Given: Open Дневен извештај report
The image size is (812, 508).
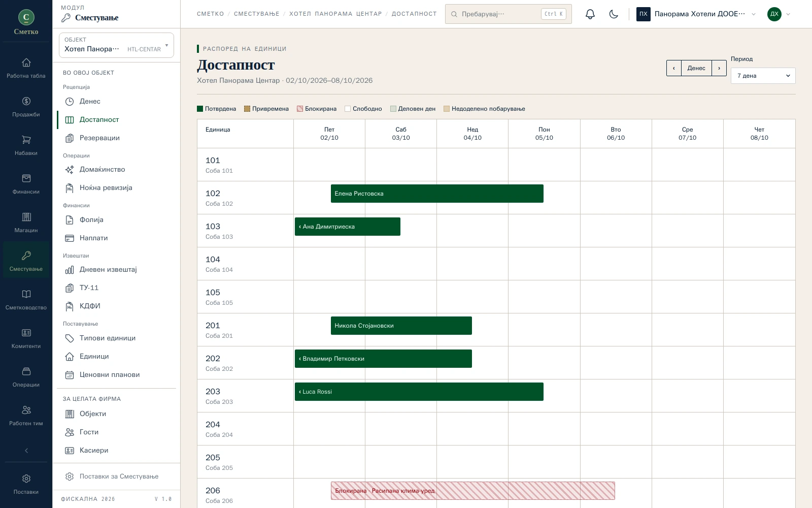Looking at the screenshot, I should pyautogui.click(x=116, y=269).
